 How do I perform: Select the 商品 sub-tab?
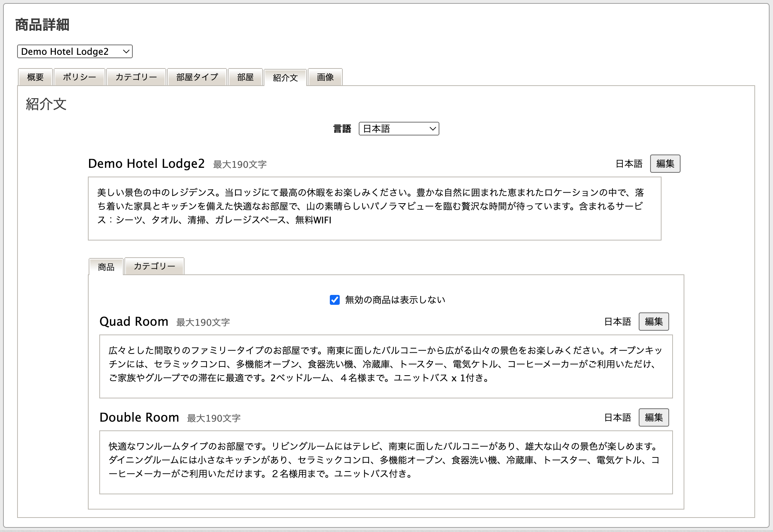(x=106, y=267)
